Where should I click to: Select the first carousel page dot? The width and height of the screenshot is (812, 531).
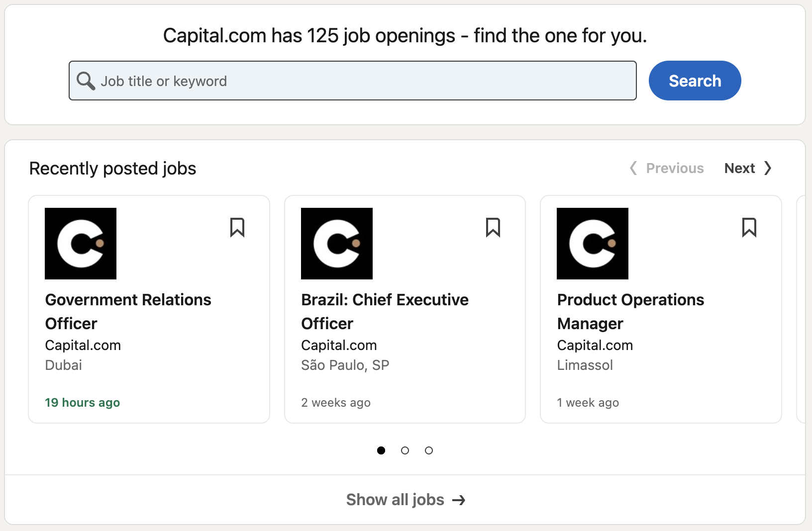point(381,450)
